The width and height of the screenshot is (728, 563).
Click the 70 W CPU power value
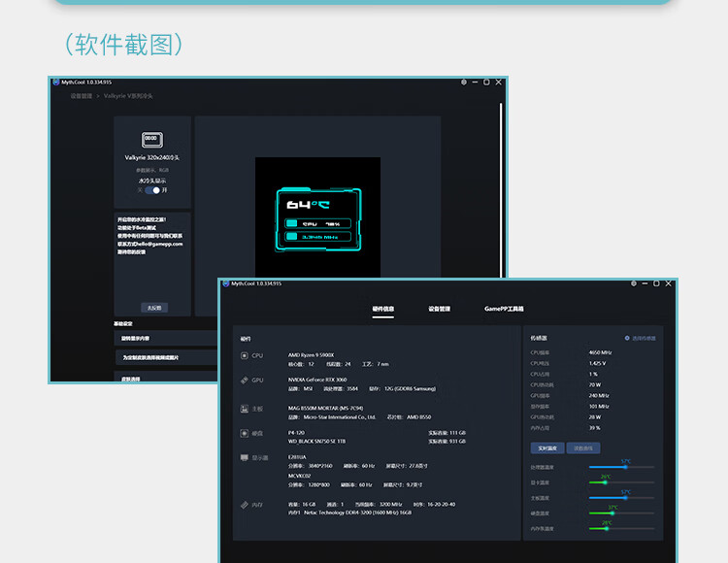[x=595, y=384]
